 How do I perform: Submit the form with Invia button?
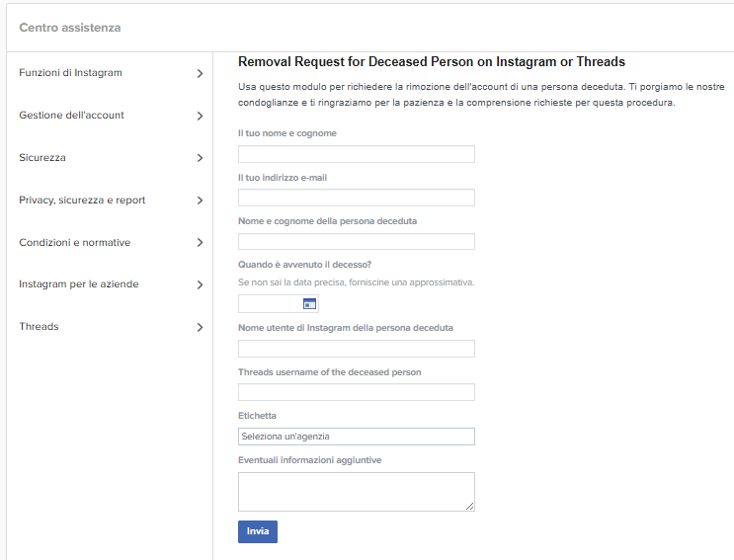click(x=258, y=532)
